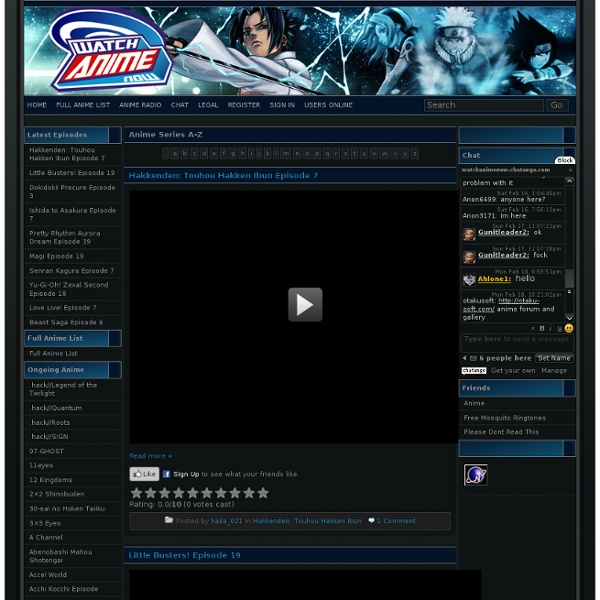Open .hack//SIGN anime link
This screenshot has width=600, height=600.
click(x=49, y=437)
